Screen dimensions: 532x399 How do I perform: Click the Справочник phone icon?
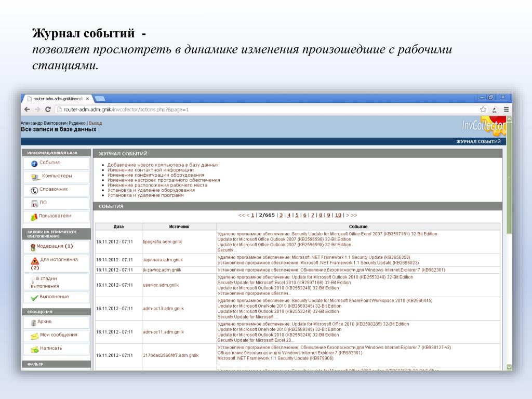point(34,190)
